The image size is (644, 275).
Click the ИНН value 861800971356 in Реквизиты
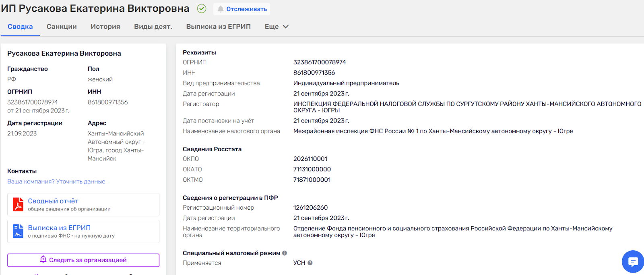pos(314,73)
